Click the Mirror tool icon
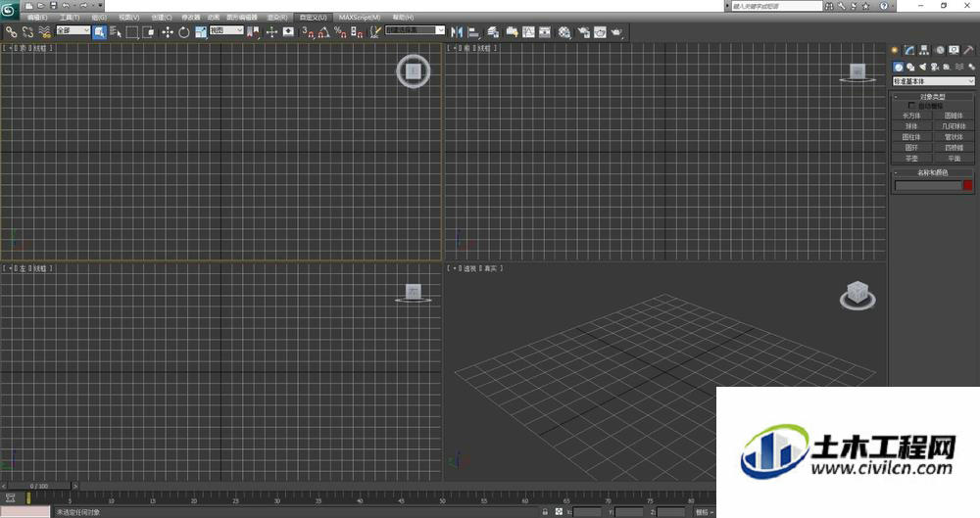This screenshot has width=980, height=518. pyautogui.click(x=457, y=32)
